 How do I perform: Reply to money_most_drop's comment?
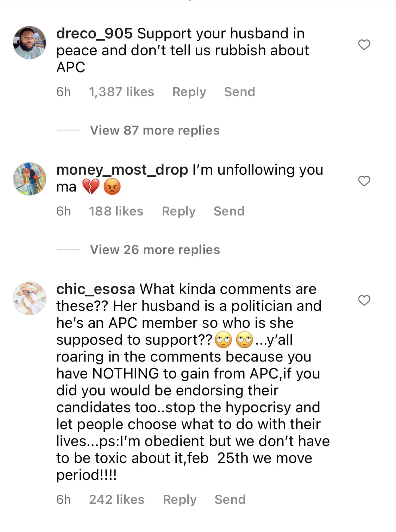tap(178, 211)
